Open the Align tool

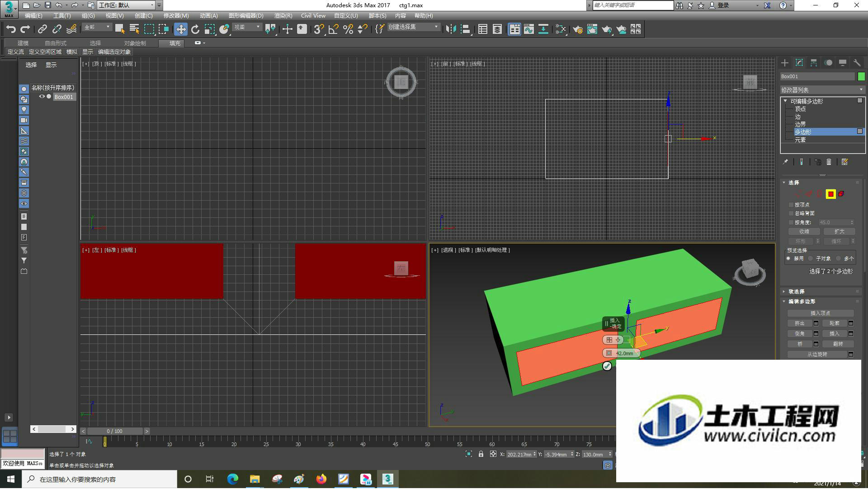[x=465, y=29]
